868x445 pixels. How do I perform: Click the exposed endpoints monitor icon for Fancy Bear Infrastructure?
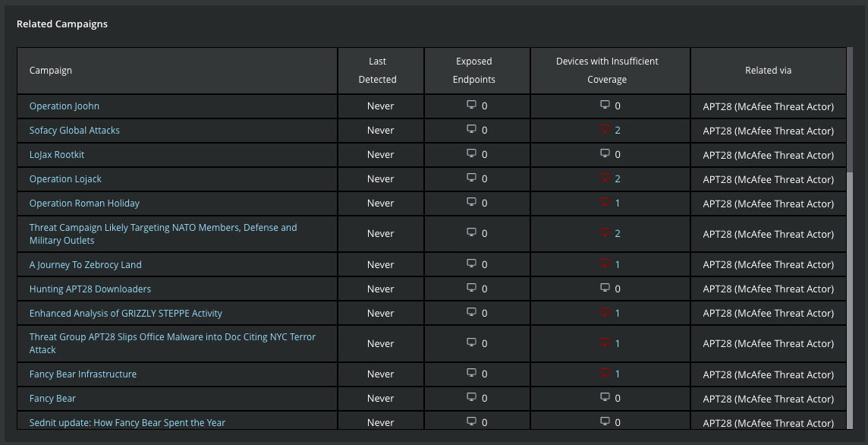(x=472, y=374)
